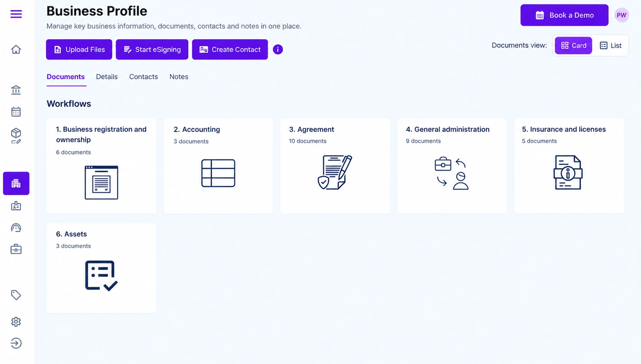
Task: Open the Notes tab
Action: pyautogui.click(x=179, y=77)
